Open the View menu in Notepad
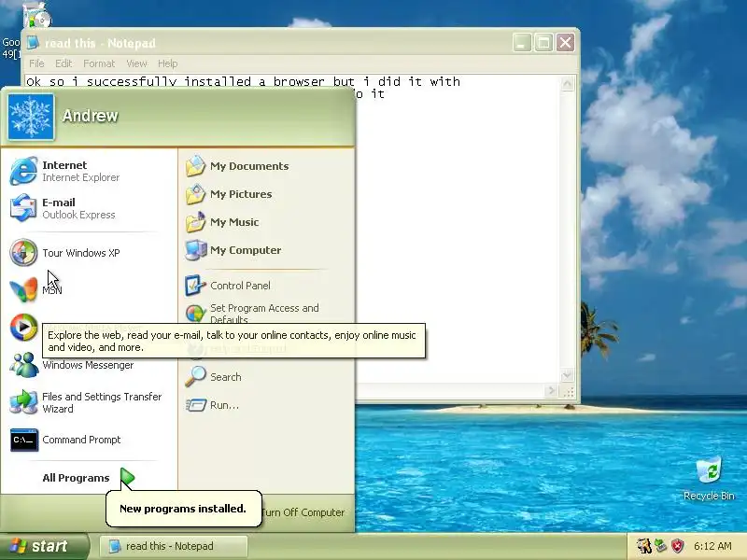 coord(136,63)
